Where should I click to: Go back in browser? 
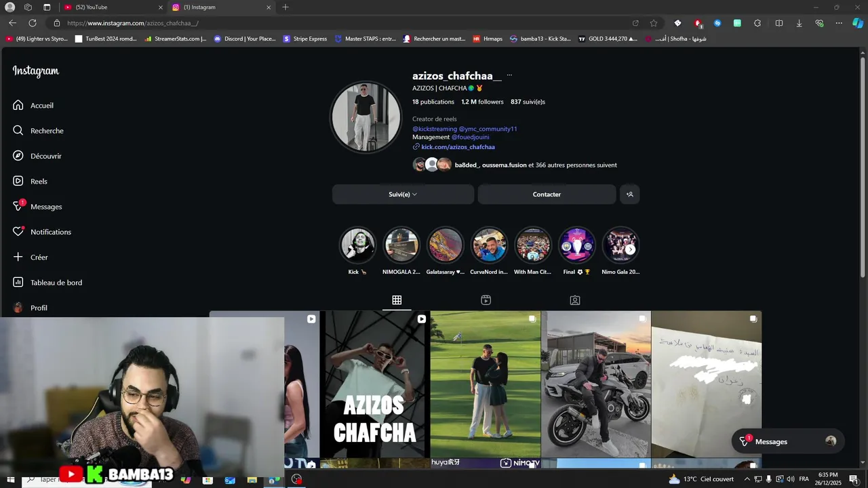click(12, 23)
